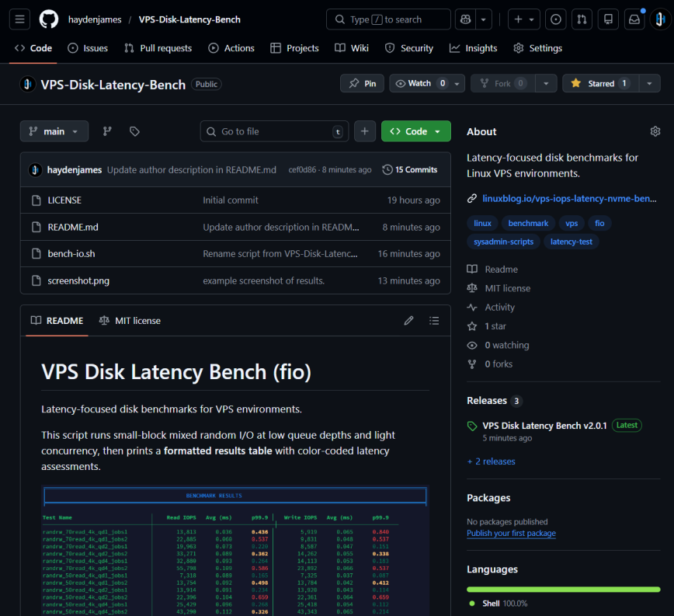674x616 pixels.
Task: View repository tags using the tag icon
Action: 134,131
